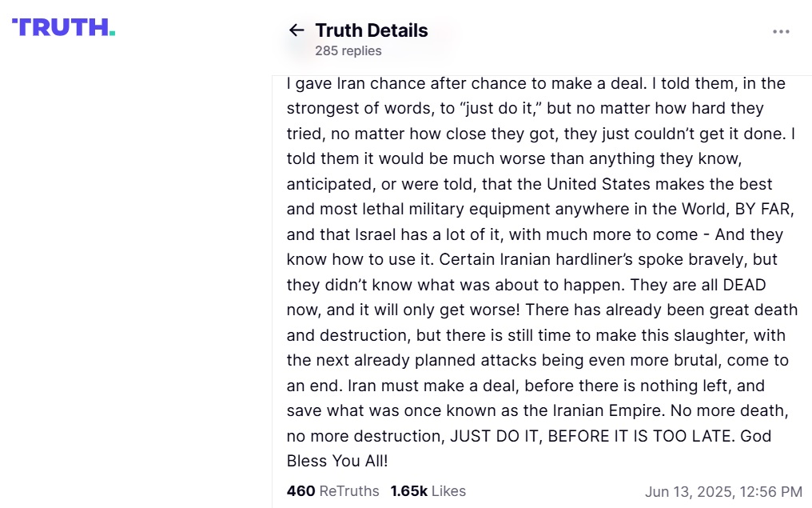Click the back arrow beside Truth Details

(297, 30)
